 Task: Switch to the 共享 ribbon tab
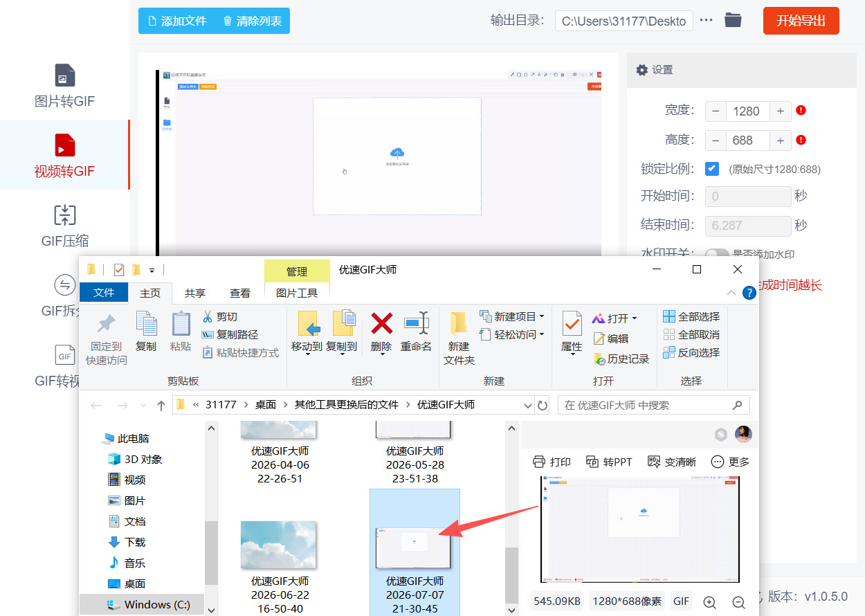[195, 293]
